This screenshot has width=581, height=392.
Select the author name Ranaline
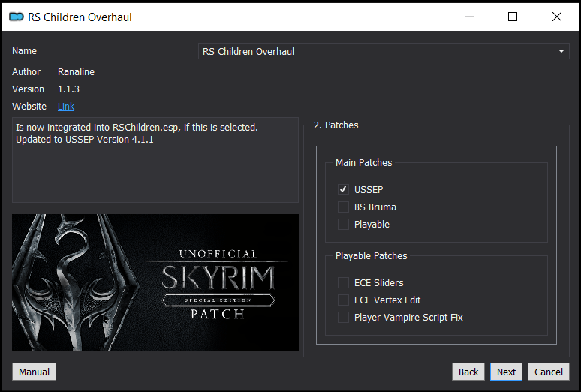pyautogui.click(x=76, y=71)
